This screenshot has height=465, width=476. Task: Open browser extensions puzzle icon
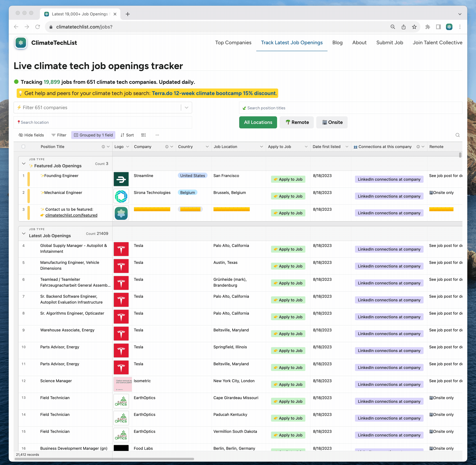tap(427, 27)
